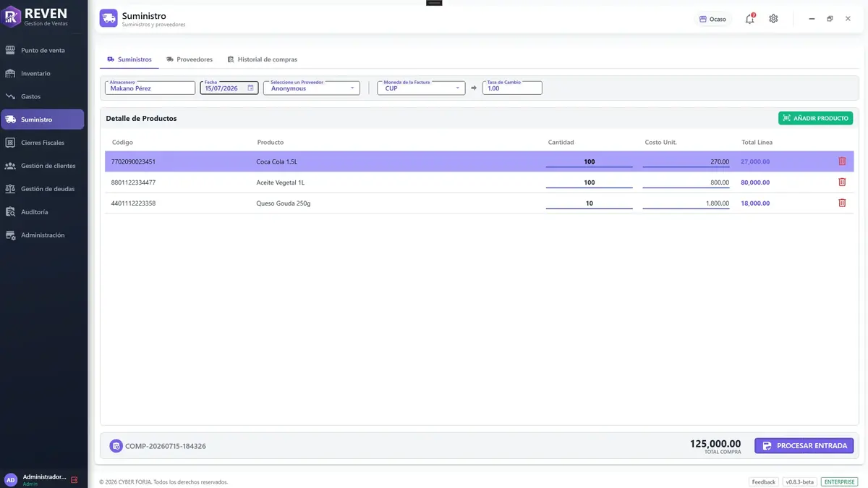Select code 8801122334477 cell
This screenshot has height=488, width=868.
point(133,182)
